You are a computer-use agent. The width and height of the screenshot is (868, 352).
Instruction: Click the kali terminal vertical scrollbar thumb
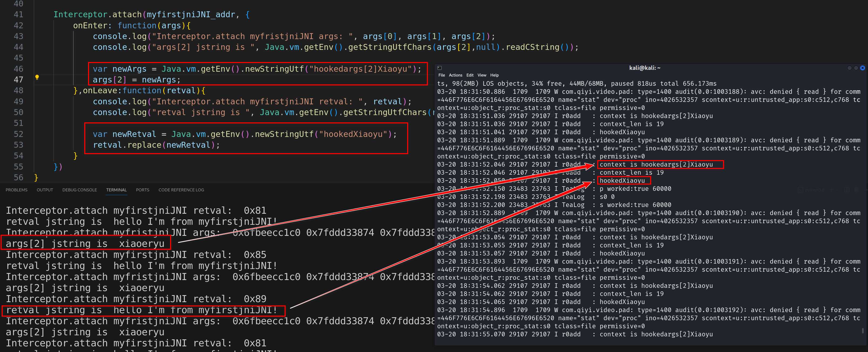coord(862,330)
